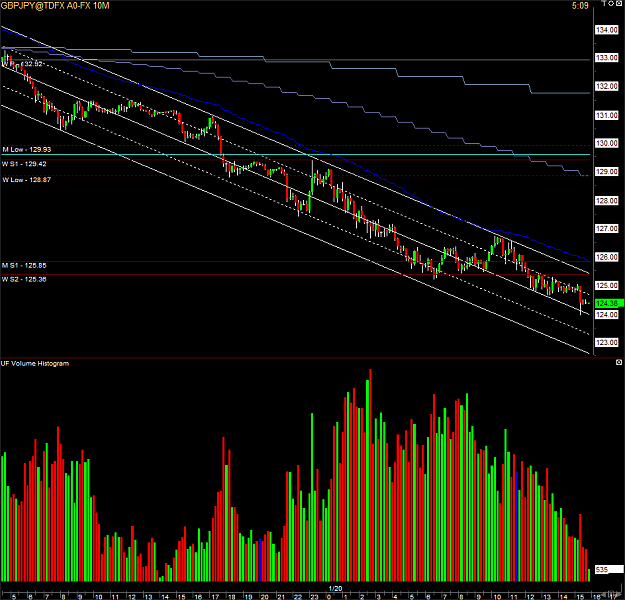The height and width of the screenshot is (600, 625).
Task: Click the 3 hour tick on time axis
Action: pos(378,597)
